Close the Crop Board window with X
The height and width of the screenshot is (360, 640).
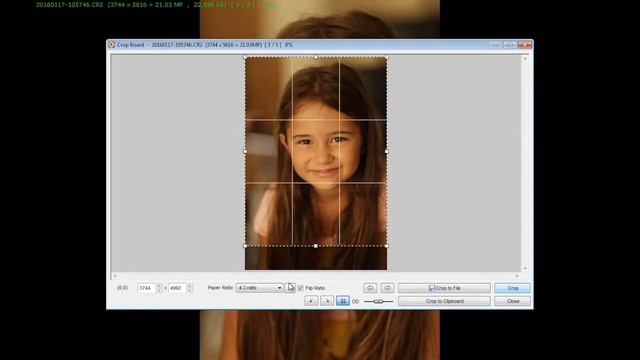point(525,44)
